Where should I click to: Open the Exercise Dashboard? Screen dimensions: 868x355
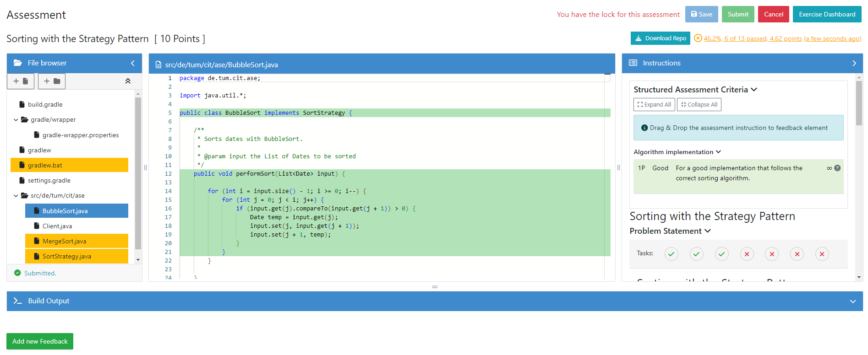827,14
